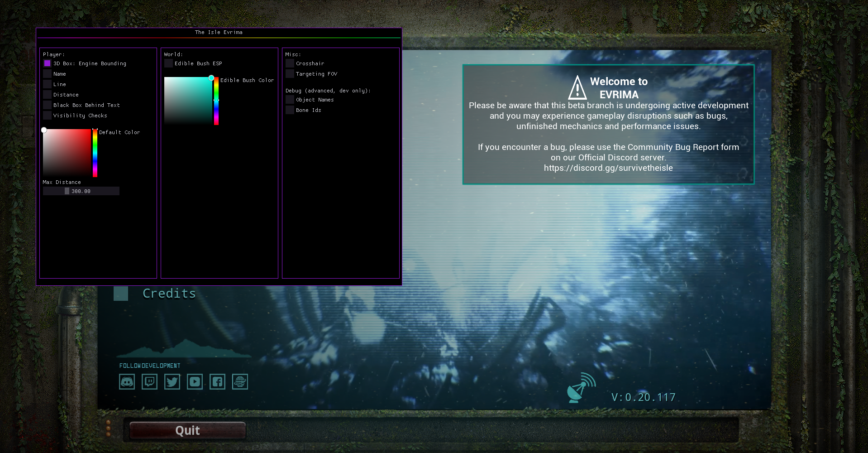Enable the Name checkbox
The height and width of the screenshot is (453, 868).
point(47,74)
